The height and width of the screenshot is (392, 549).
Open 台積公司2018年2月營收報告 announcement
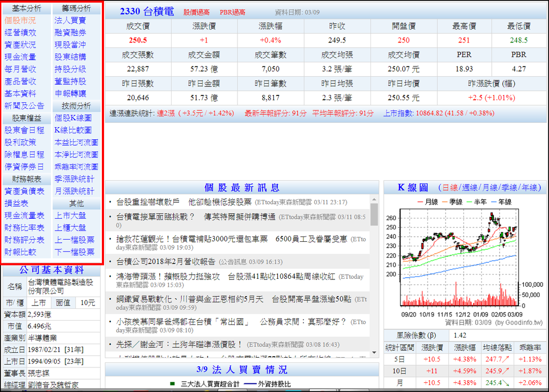click(x=166, y=262)
